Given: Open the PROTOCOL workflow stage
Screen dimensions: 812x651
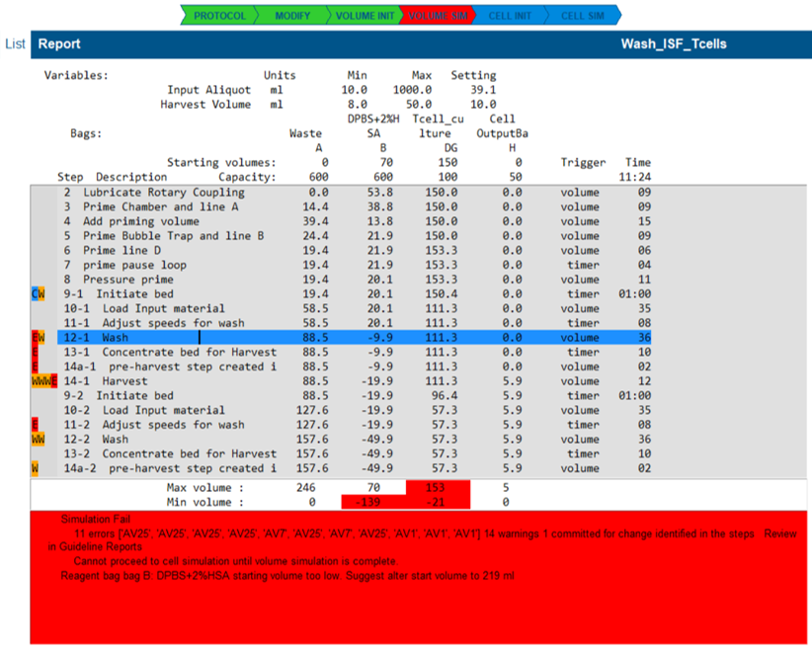Looking at the screenshot, I should [219, 16].
